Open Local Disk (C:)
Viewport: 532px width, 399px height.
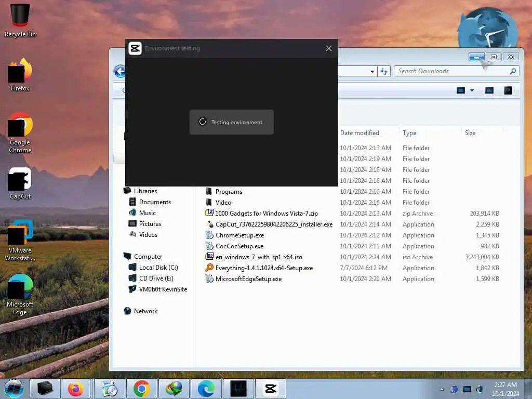pyautogui.click(x=153, y=268)
